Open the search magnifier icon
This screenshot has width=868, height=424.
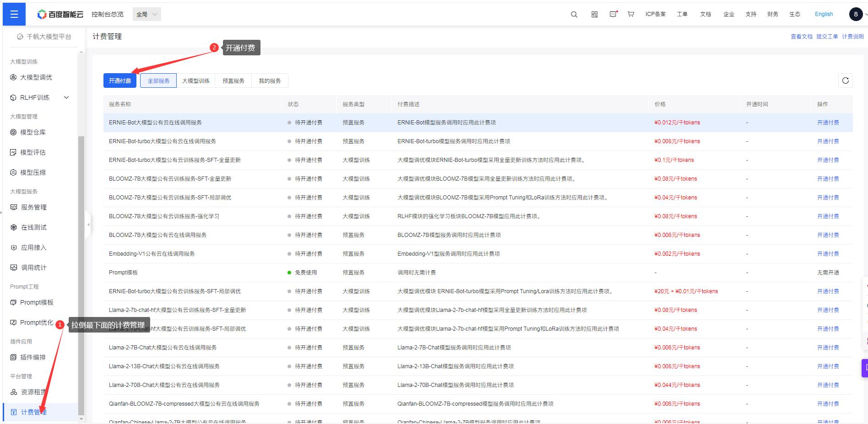(x=574, y=14)
